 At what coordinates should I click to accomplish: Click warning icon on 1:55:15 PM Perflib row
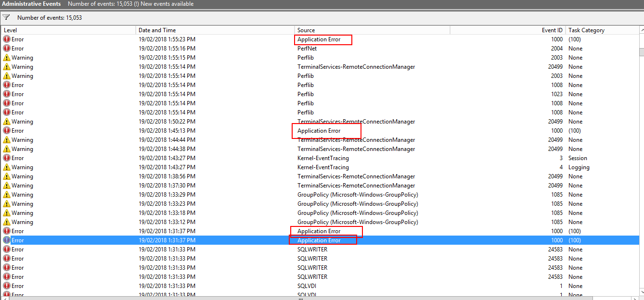pos(7,58)
